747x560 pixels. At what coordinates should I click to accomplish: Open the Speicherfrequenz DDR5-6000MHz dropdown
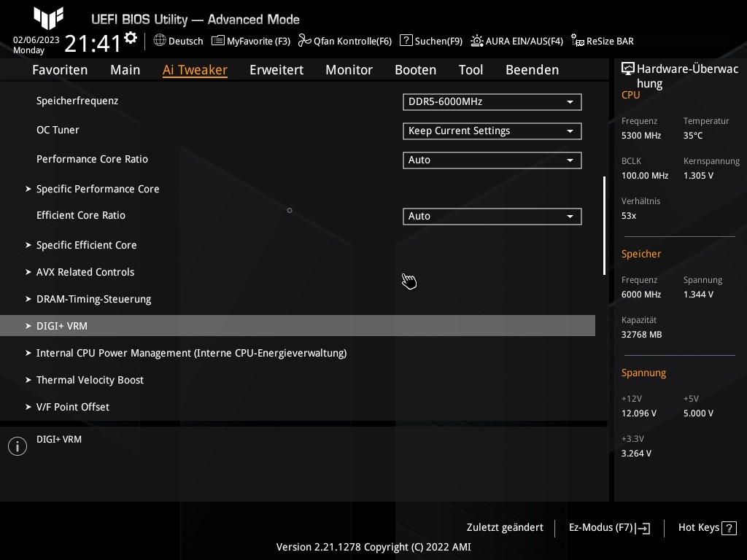(x=492, y=102)
